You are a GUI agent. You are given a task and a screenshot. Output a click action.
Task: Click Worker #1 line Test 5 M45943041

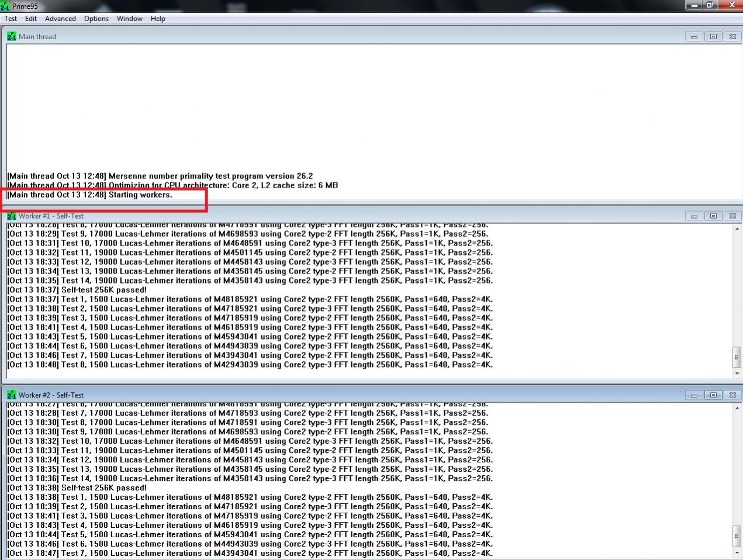click(250, 337)
